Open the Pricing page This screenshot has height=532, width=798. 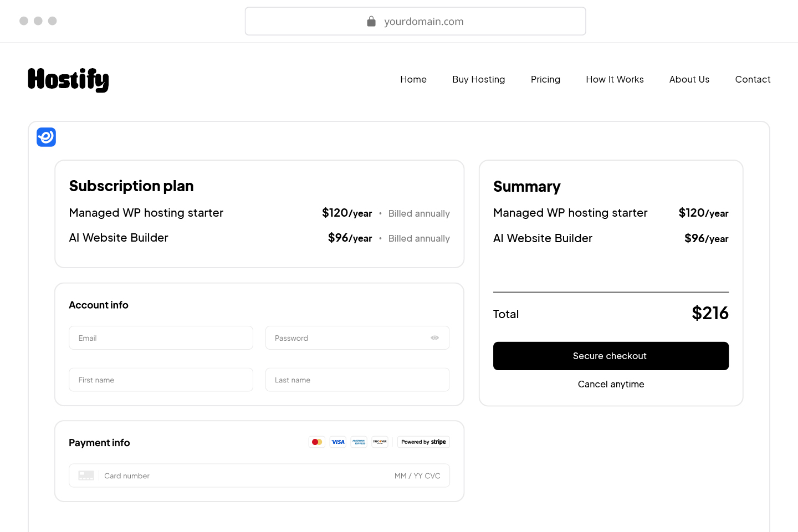545,79
